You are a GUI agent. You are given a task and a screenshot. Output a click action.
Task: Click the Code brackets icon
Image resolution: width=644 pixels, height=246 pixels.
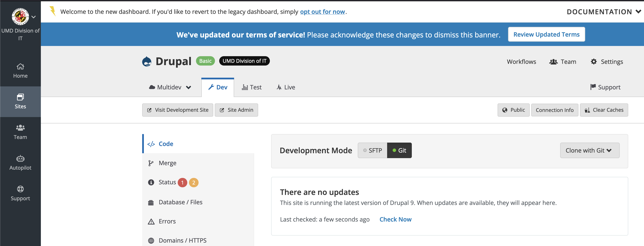click(x=151, y=144)
